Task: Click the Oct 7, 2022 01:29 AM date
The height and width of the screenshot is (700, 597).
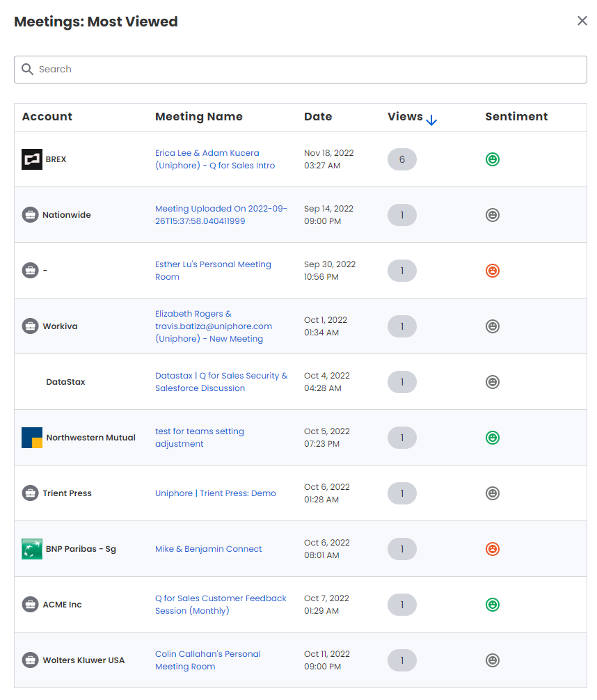Action: [326, 605]
